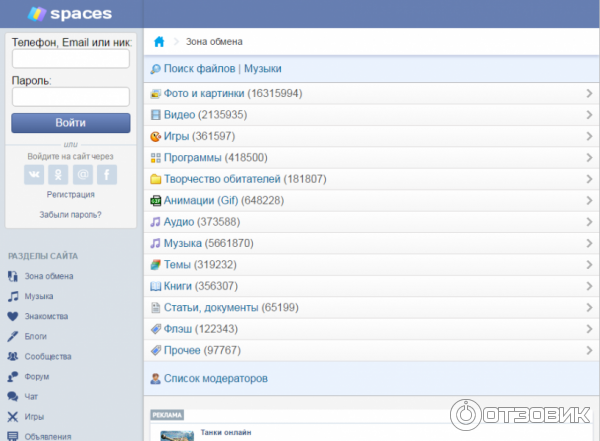This screenshot has height=441, width=600.
Task: Click the Mail.ru @ login icon
Action: point(82,175)
